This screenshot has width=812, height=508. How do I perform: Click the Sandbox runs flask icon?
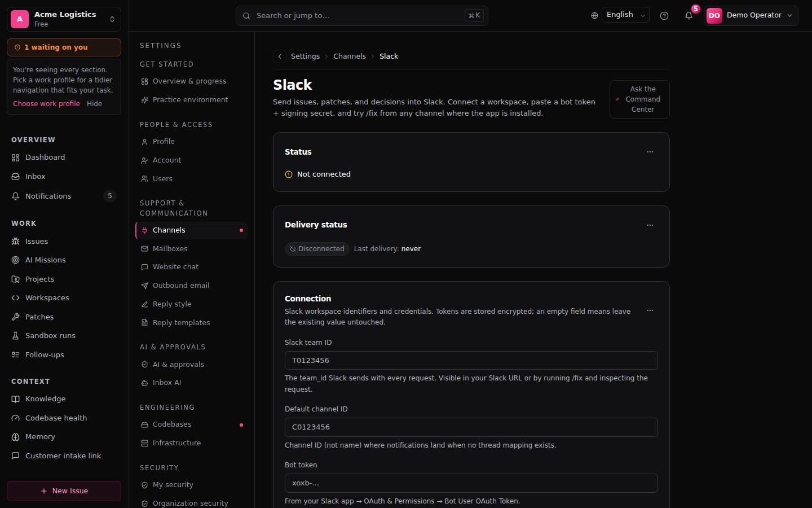(x=16, y=336)
